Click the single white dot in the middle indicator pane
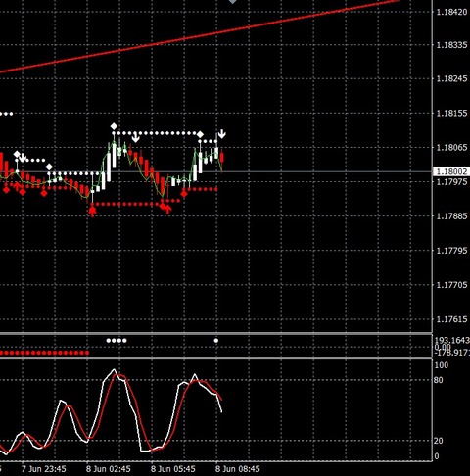The width and height of the screenshot is (470, 476). click(216, 341)
